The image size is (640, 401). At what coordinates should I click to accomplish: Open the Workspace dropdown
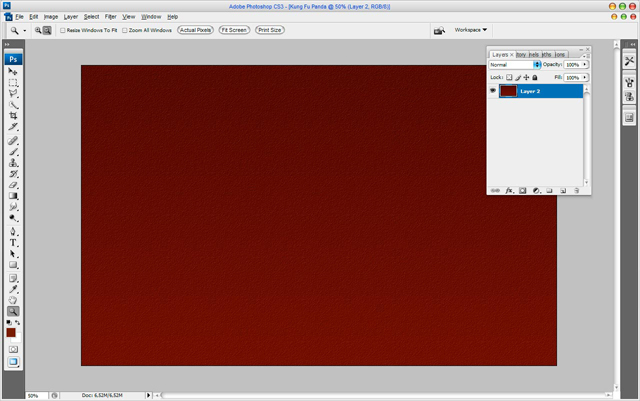(x=471, y=30)
